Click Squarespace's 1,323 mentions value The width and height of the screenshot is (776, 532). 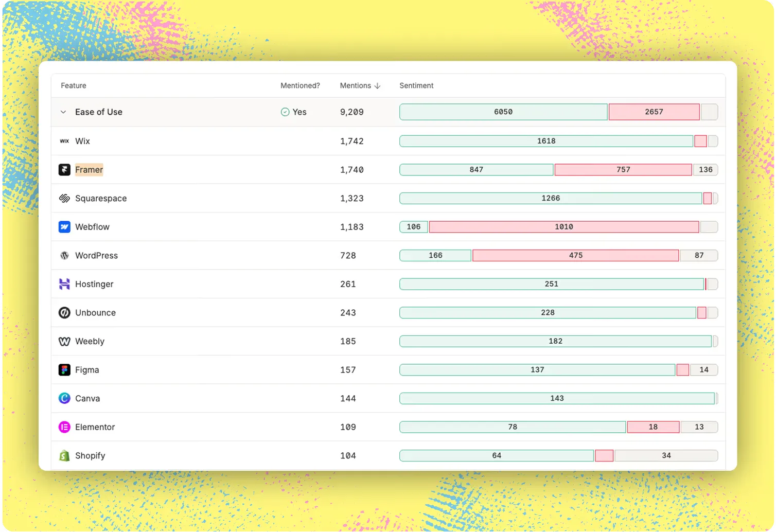point(352,198)
